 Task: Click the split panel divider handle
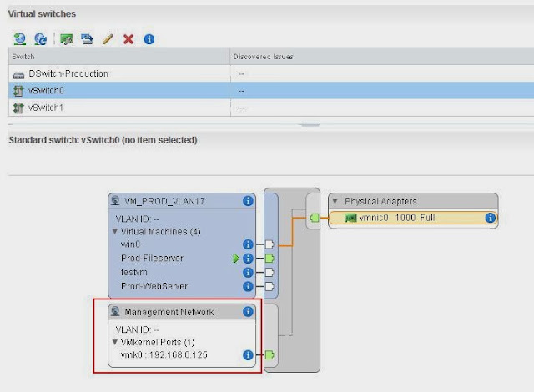310,124
